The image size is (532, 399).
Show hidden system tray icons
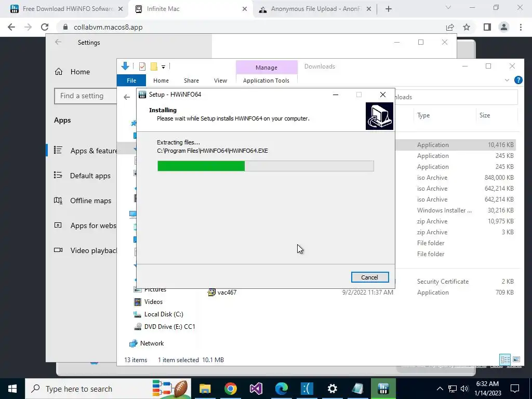[440, 389]
